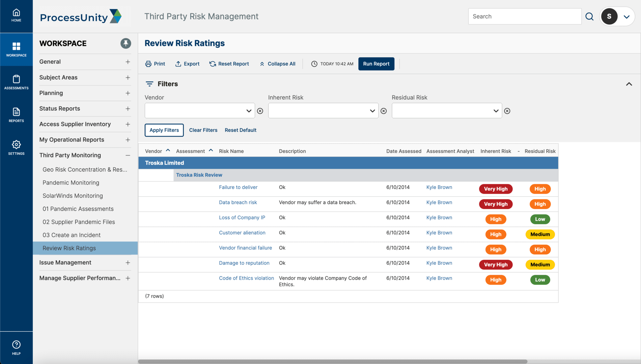Image resolution: width=641 pixels, height=364 pixels.
Task: Click Clear Filters
Action: tap(203, 130)
